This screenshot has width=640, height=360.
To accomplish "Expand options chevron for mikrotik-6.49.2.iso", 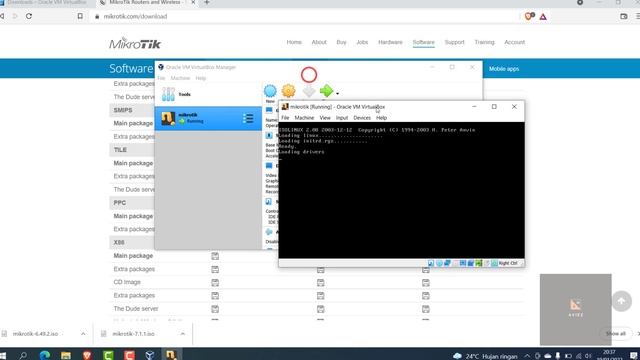I will pyautogui.click(x=83, y=334).
